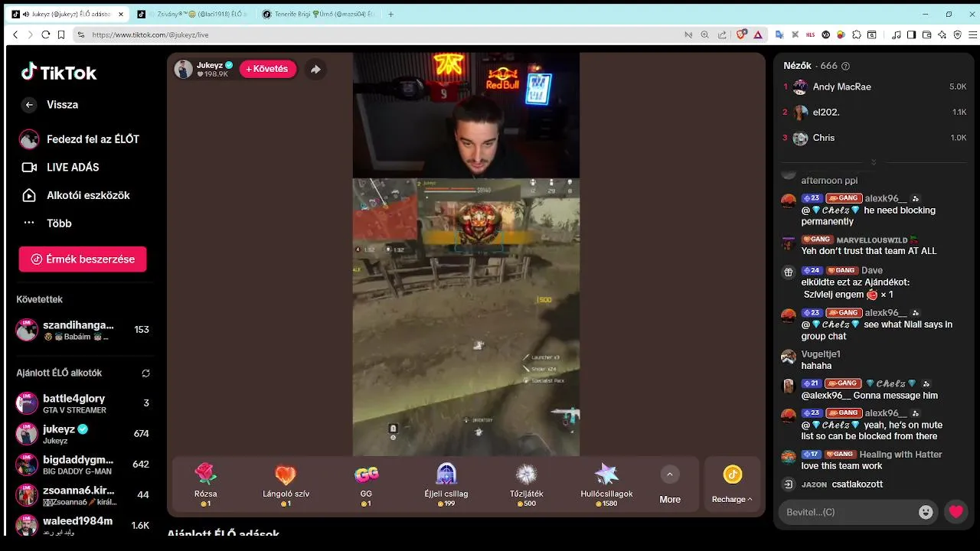Open Fedezd fel az ÉLŐT page
980x551 pixels.
tap(80, 139)
